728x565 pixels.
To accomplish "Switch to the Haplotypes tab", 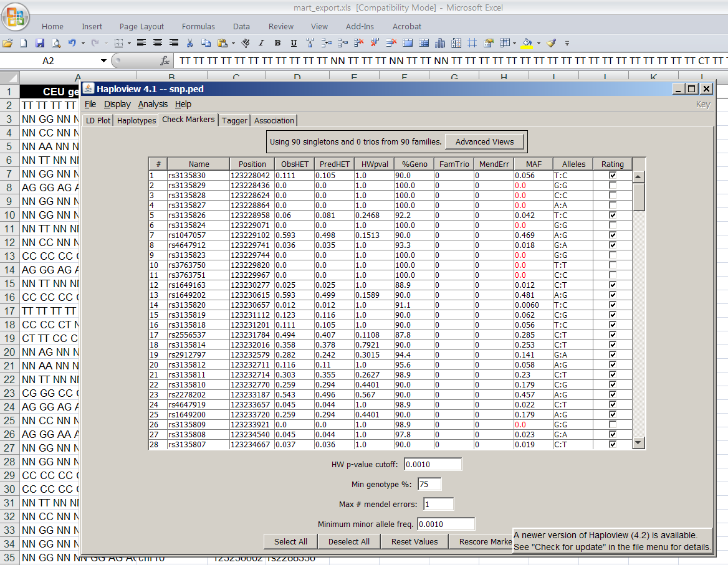I will [136, 121].
